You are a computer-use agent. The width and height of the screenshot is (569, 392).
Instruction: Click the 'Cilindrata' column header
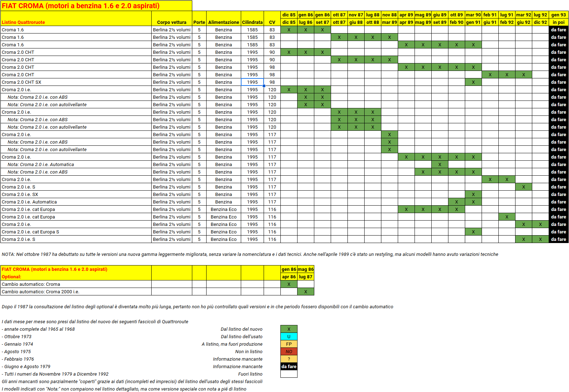253,22
